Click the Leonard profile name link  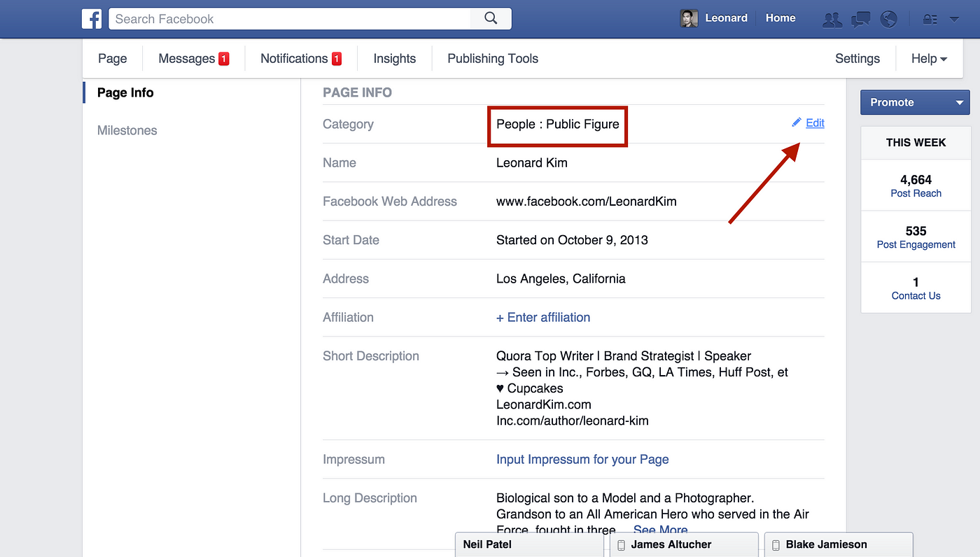(726, 18)
